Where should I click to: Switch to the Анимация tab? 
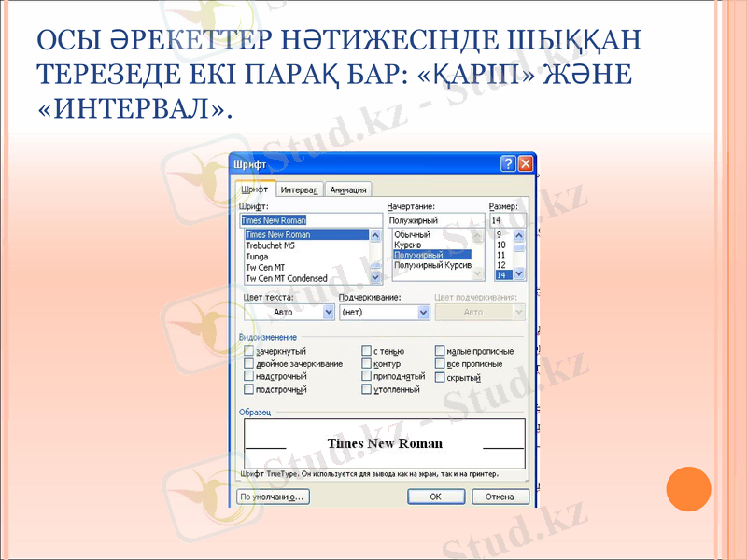pyautogui.click(x=349, y=189)
